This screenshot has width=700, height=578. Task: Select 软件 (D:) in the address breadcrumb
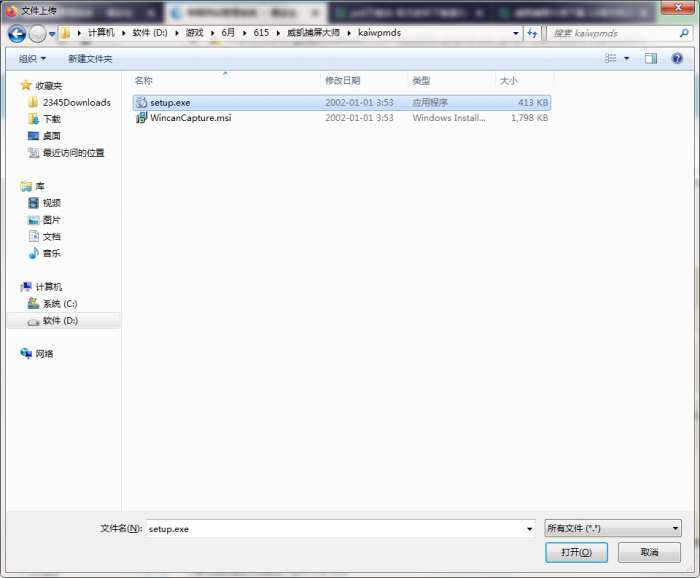150,33
